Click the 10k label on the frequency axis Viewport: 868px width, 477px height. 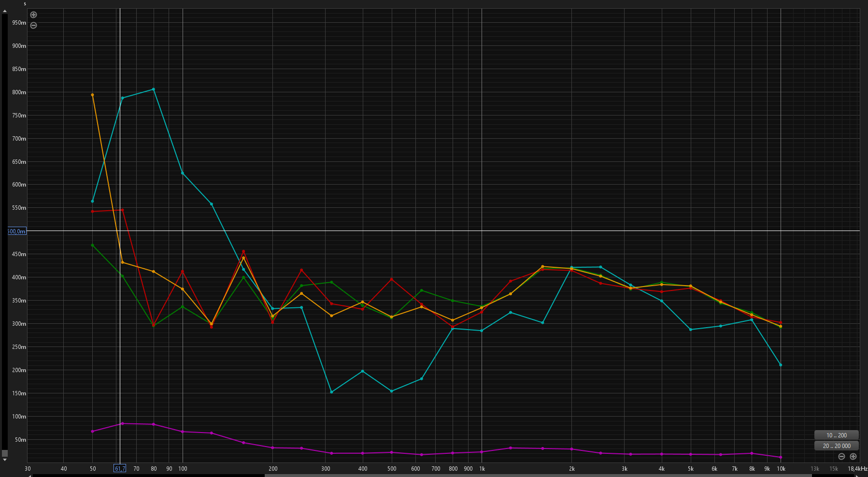pyautogui.click(x=781, y=469)
